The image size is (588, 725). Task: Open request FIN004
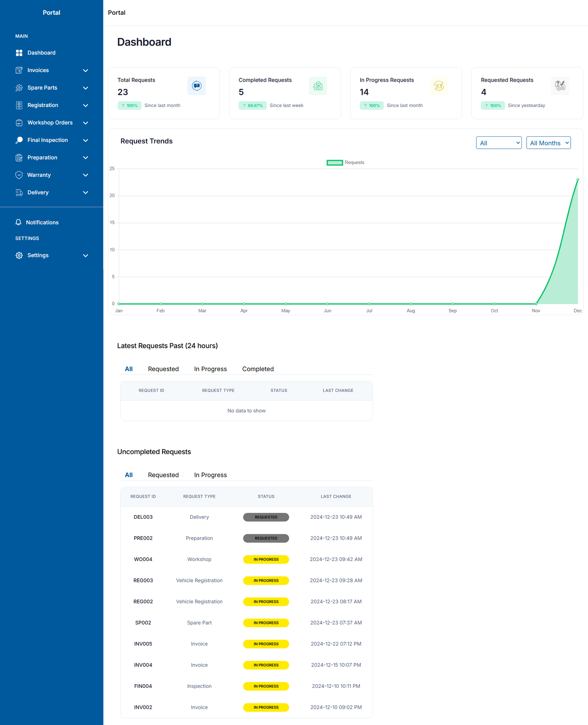tap(143, 686)
